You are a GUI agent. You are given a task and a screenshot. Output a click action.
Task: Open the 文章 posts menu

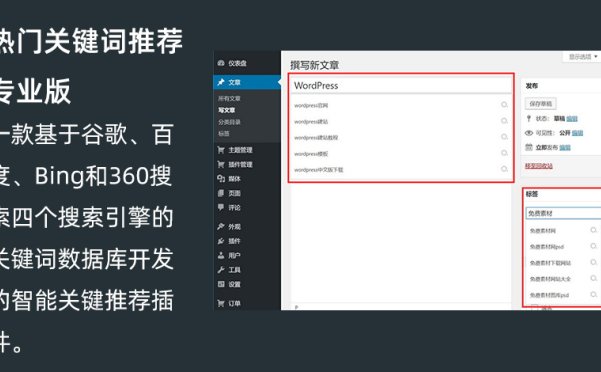point(247,82)
